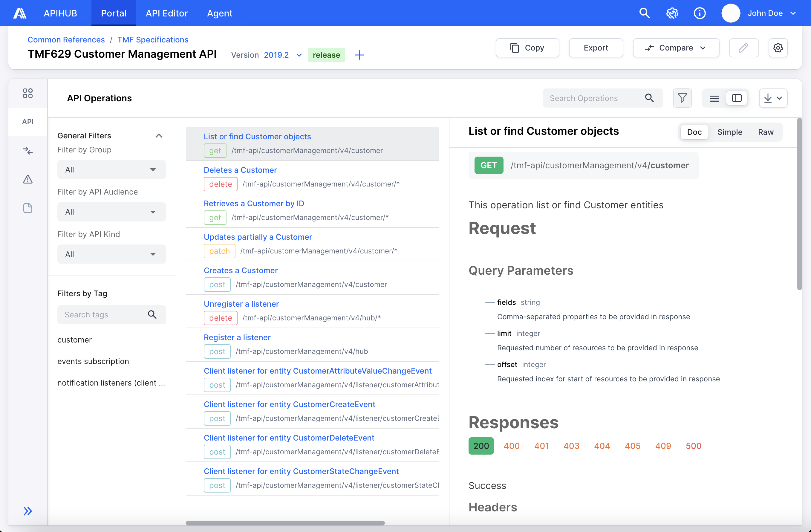
Task: Open package settings gear icon
Action: pyautogui.click(x=778, y=48)
